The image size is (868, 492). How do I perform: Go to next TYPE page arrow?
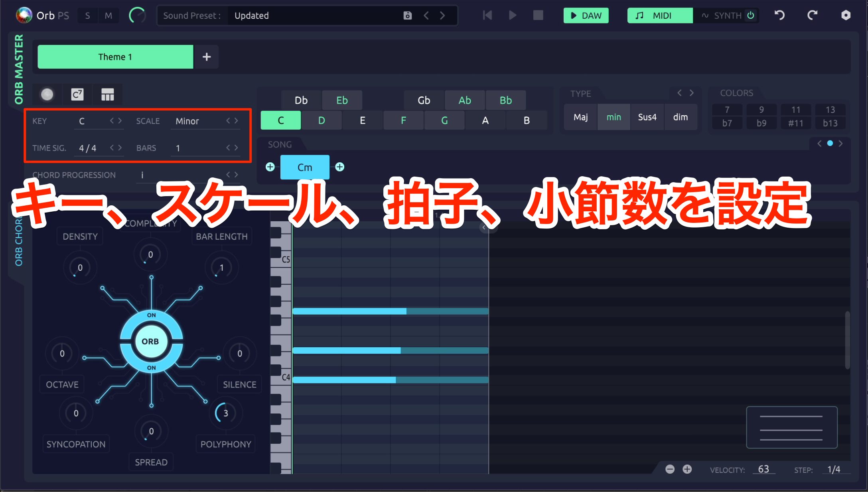pyautogui.click(x=692, y=93)
